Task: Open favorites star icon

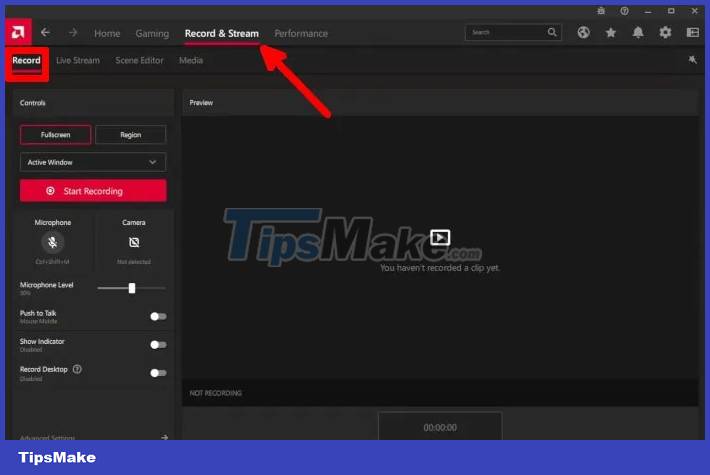Action: pos(610,33)
